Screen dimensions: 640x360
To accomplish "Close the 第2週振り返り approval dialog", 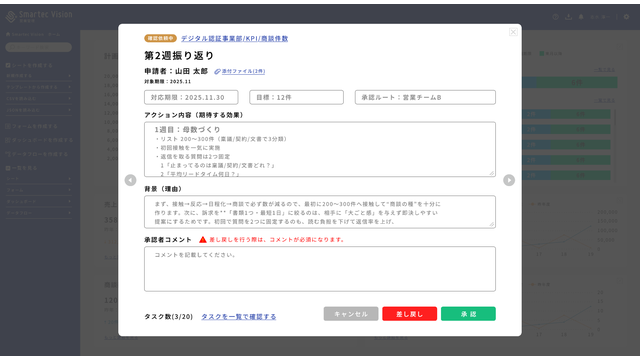I will [x=513, y=32].
